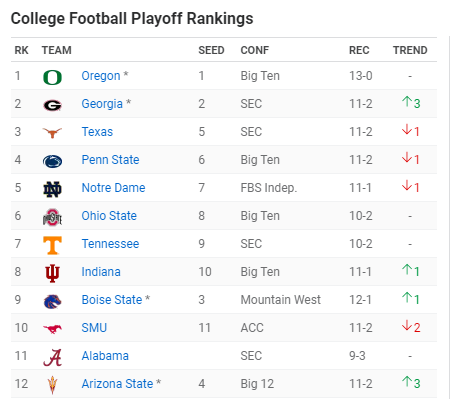The width and height of the screenshot is (456, 399).
Task: Click the Alabama script A logo
Action: point(52,357)
